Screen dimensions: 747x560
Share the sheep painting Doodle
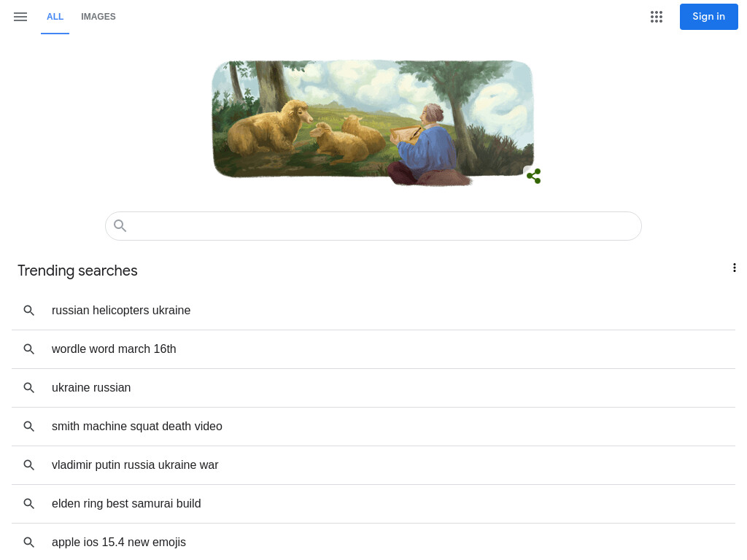533,176
